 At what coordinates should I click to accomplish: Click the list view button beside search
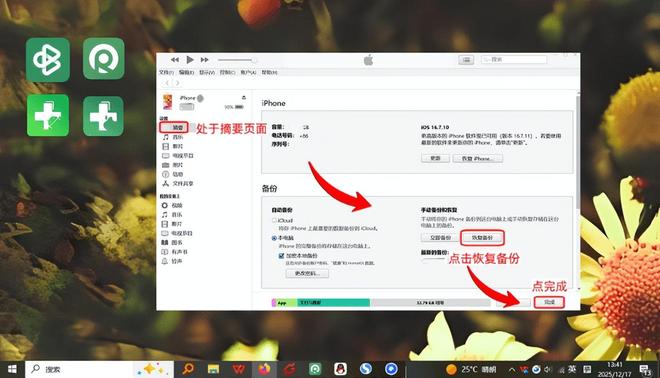466,60
